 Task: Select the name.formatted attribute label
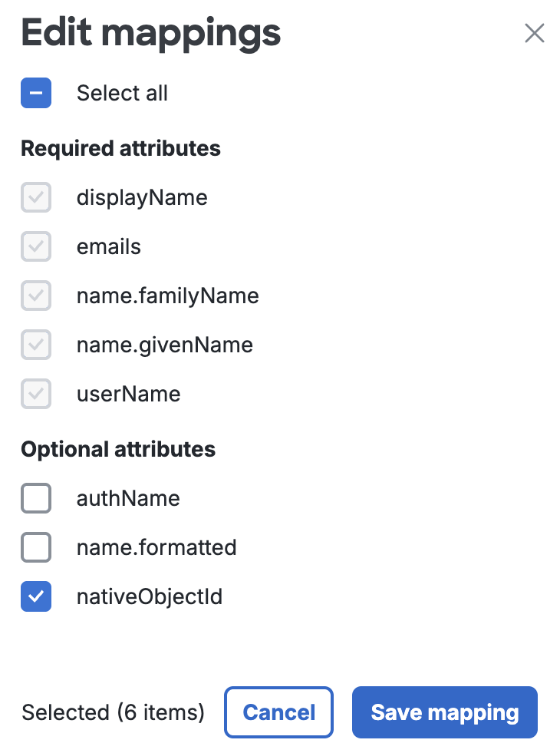[x=156, y=547]
